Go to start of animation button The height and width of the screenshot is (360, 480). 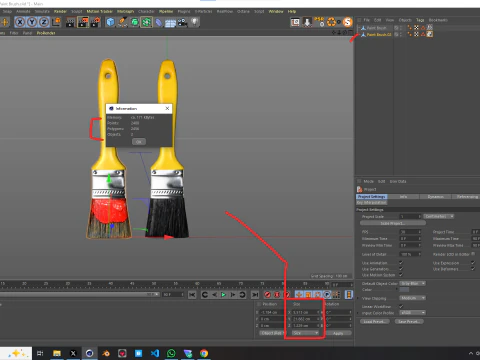coord(192,295)
